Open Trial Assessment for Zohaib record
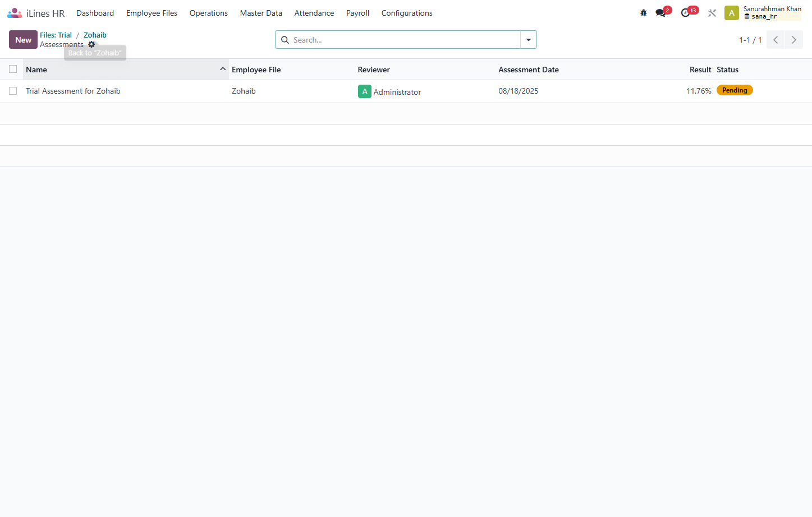812x517 pixels. click(x=73, y=91)
